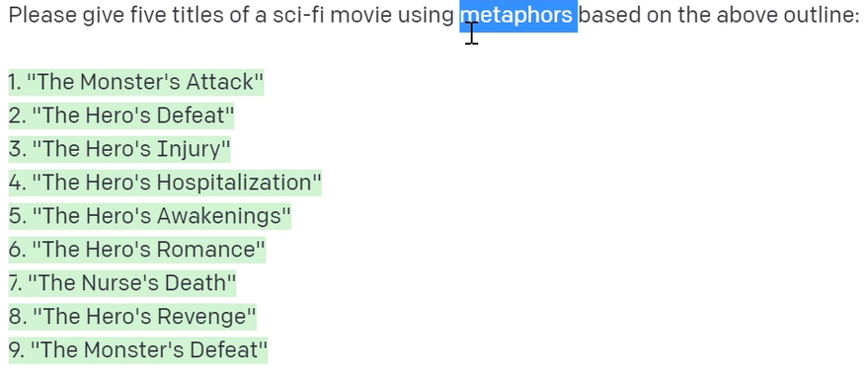The width and height of the screenshot is (868, 377).
Task: Click the "The Hero's Romance" line
Action: point(137,250)
